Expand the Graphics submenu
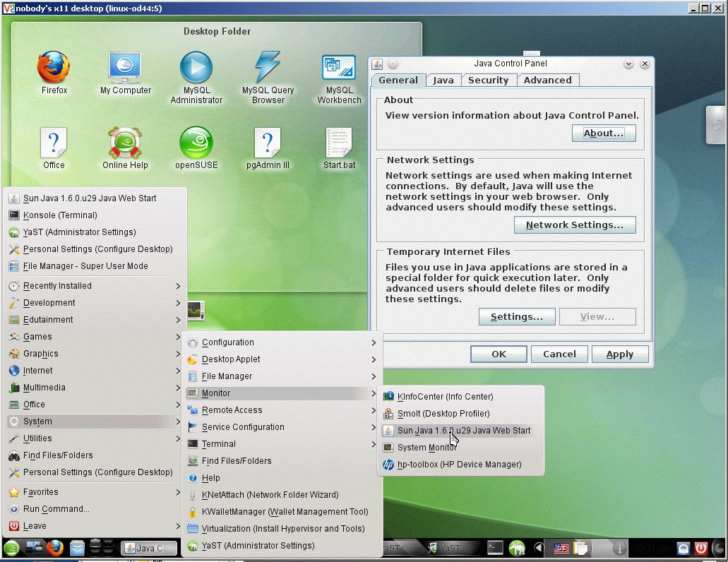The image size is (728, 562). point(95,354)
